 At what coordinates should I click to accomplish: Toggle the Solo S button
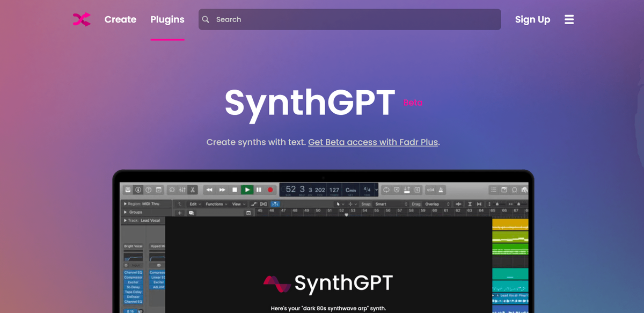pos(417,190)
